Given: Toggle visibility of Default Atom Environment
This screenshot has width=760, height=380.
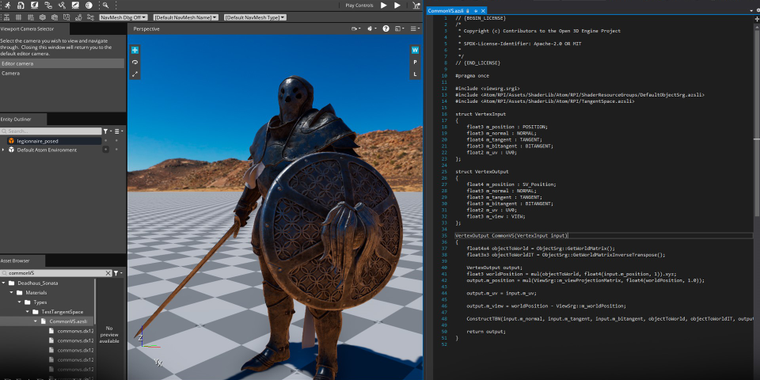Looking at the screenshot, I should coord(106,150).
